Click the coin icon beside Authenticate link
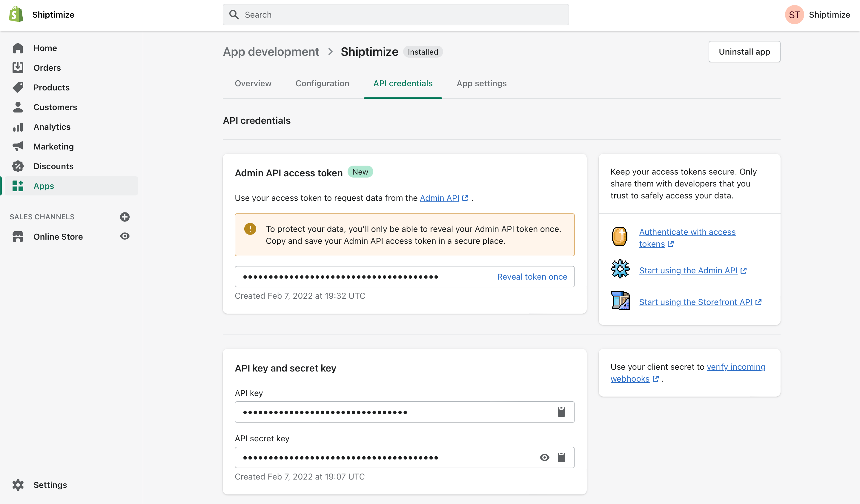The image size is (860, 504). click(619, 236)
